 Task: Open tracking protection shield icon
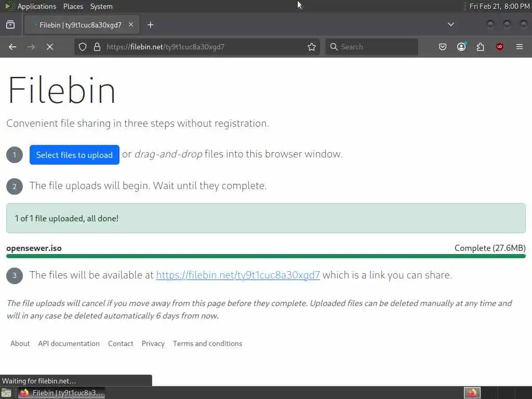[83, 47]
